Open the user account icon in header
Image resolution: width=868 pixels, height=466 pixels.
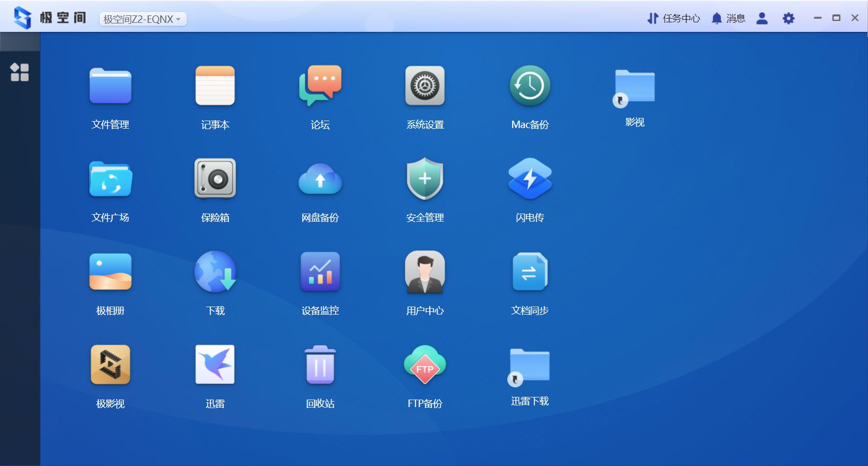tap(762, 19)
